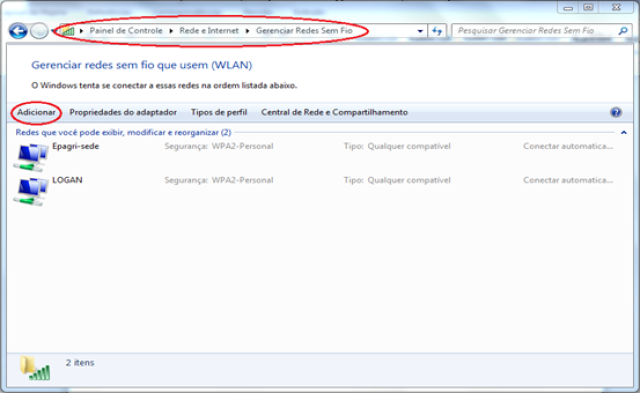This screenshot has width=640, height=393.
Task: Click the forward navigation arrow button
Action: coord(39,31)
